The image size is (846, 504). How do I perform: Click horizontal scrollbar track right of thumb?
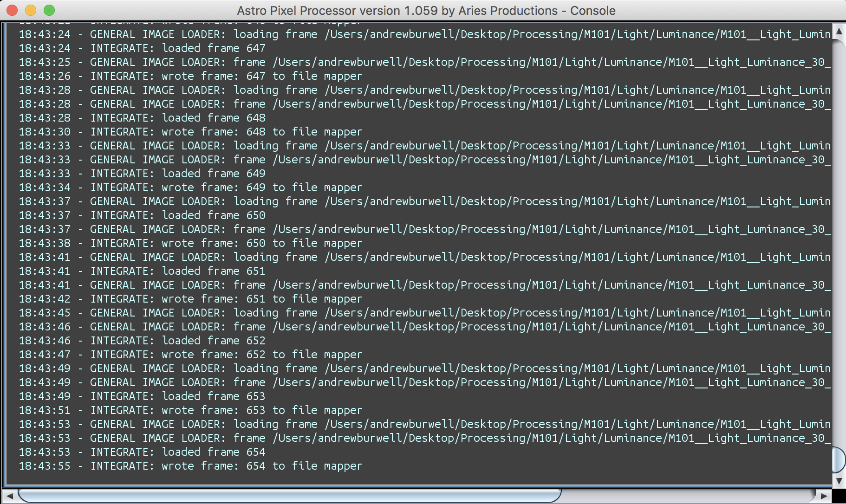[687, 496]
